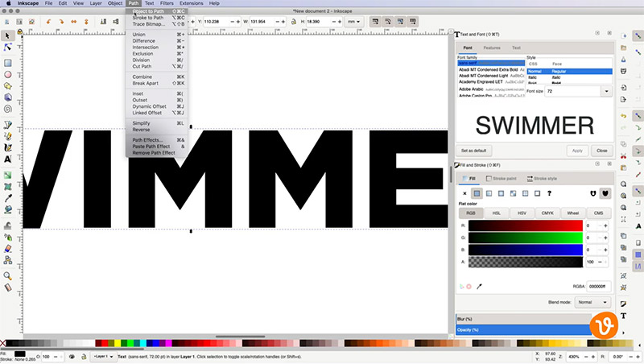644x364 pixels.
Task: Click the Font size 72 field
Action: [x=573, y=91]
